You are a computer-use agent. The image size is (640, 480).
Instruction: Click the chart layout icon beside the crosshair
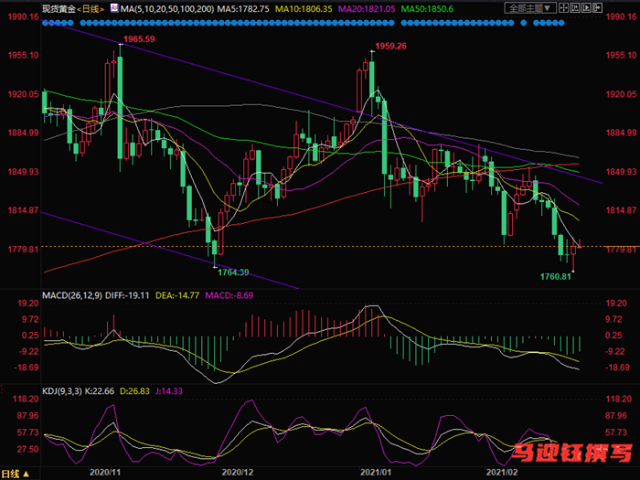click(x=575, y=8)
